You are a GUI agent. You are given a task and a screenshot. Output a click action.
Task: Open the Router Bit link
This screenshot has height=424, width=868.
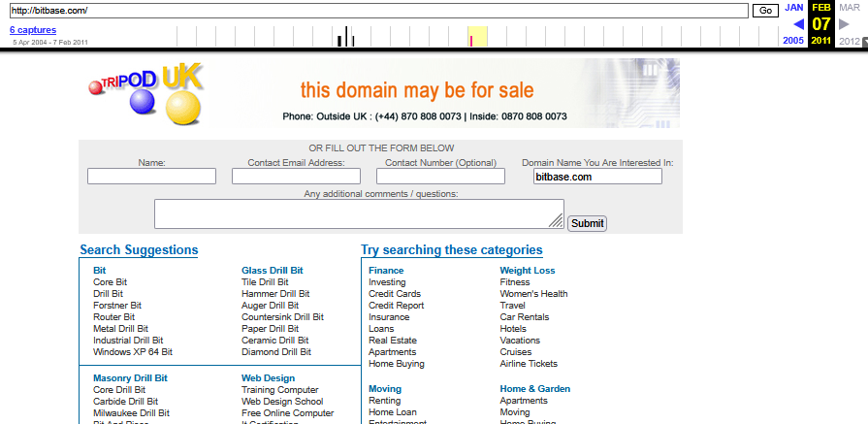coord(114,317)
